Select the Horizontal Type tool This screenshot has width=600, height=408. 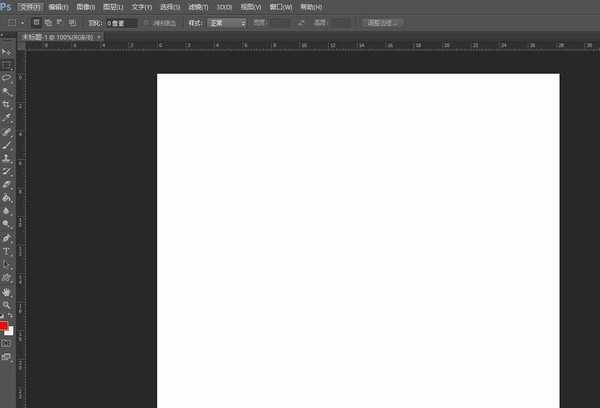pyautogui.click(x=6, y=251)
